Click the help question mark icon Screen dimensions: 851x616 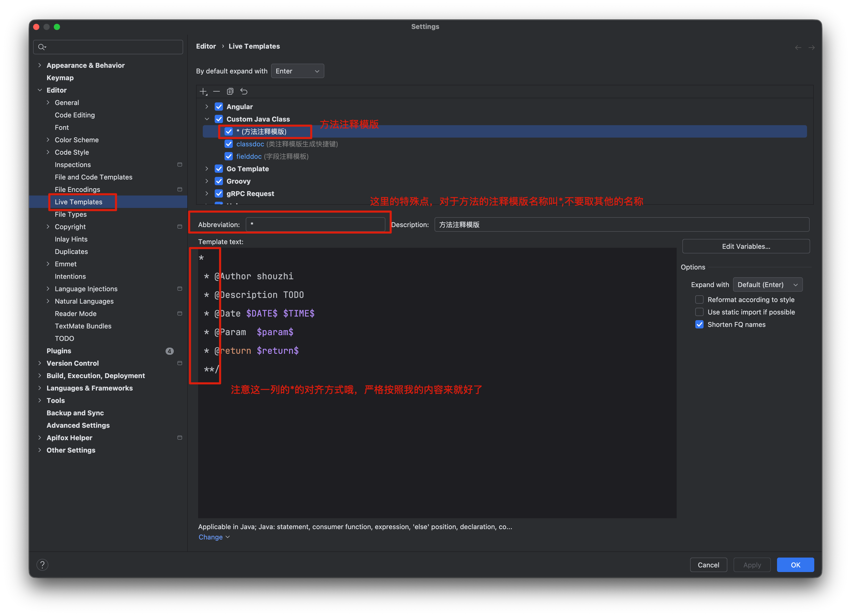[x=42, y=565]
